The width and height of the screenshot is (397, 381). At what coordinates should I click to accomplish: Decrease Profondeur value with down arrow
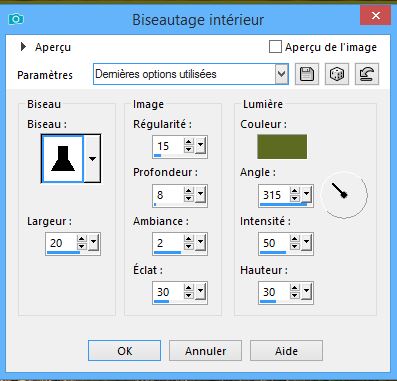189,198
